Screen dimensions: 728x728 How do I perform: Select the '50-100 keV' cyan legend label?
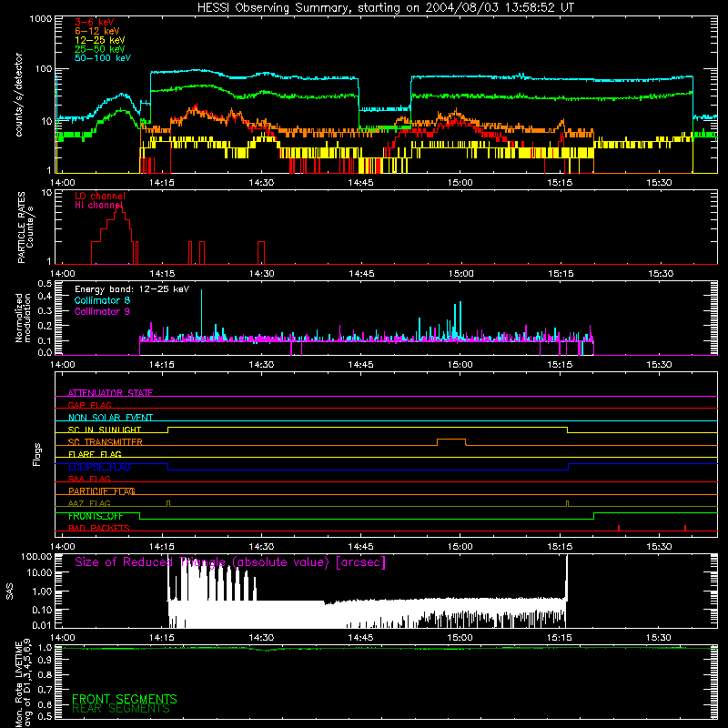coord(103,57)
